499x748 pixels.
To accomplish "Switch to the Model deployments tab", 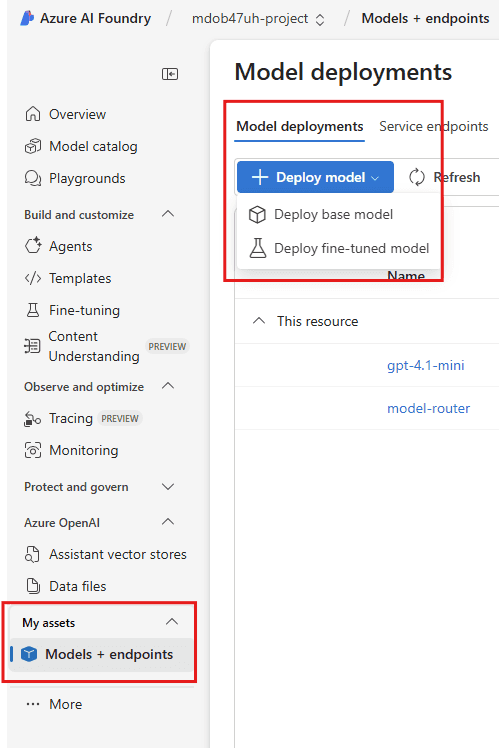I will 300,126.
